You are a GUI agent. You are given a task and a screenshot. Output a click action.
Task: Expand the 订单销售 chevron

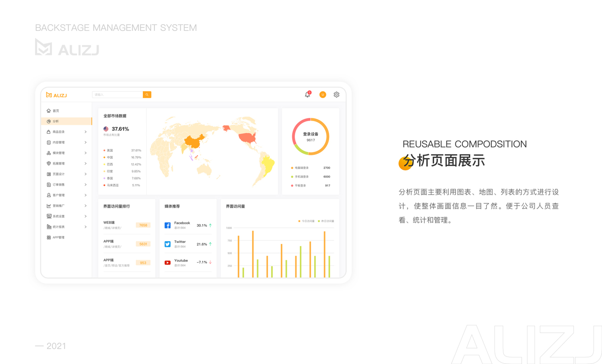click(x=85, y=185)
